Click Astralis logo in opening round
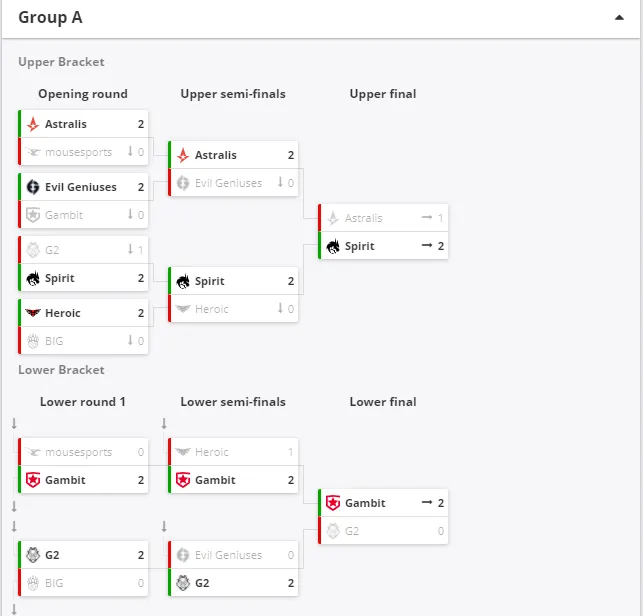This screenshot has height=616, width=643. 33,124
